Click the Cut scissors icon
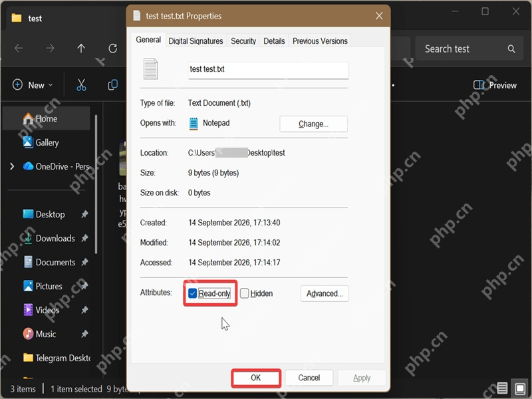This screenshot has width=532, height=399. (x=81, y=85)
